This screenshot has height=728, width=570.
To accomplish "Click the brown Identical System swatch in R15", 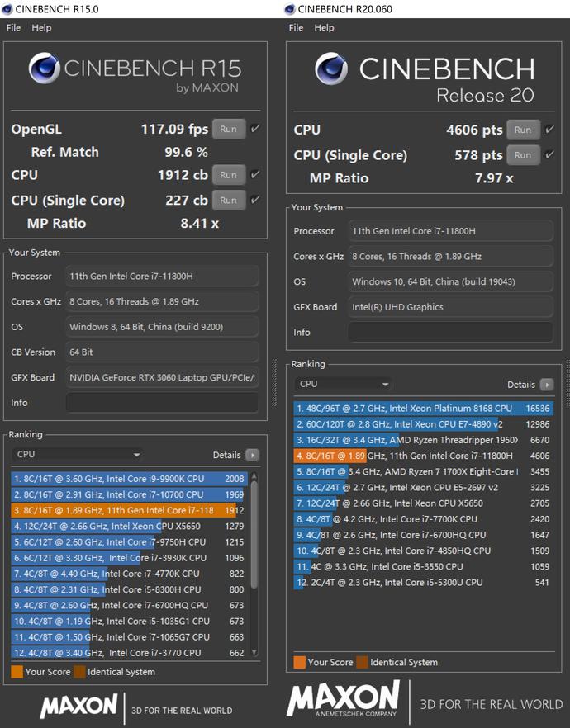I will (79, 672).
